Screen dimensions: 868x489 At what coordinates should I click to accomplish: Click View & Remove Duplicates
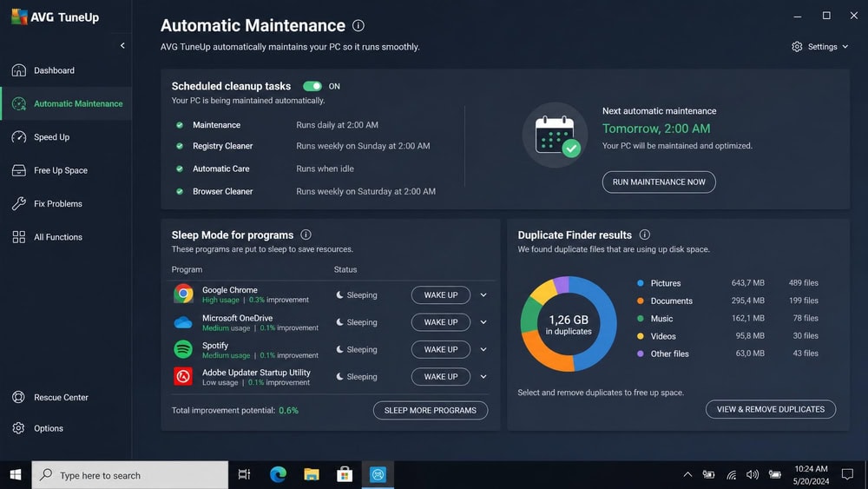tap(771, 409)
